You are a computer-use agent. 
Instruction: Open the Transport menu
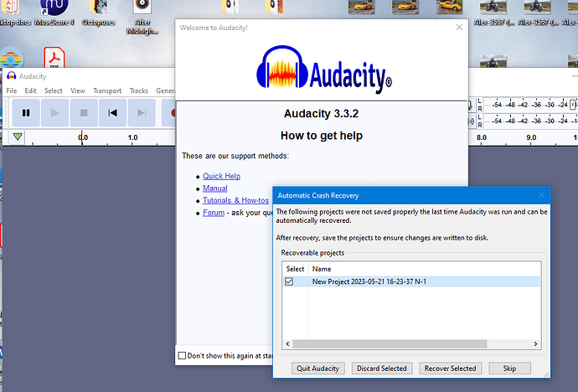coord(107,90)
